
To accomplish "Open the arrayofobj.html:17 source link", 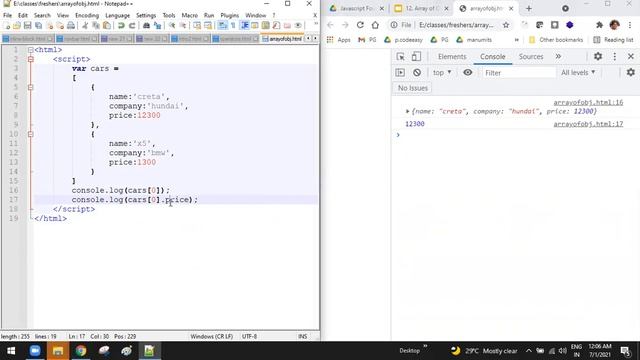I will (x=588, y=124).
